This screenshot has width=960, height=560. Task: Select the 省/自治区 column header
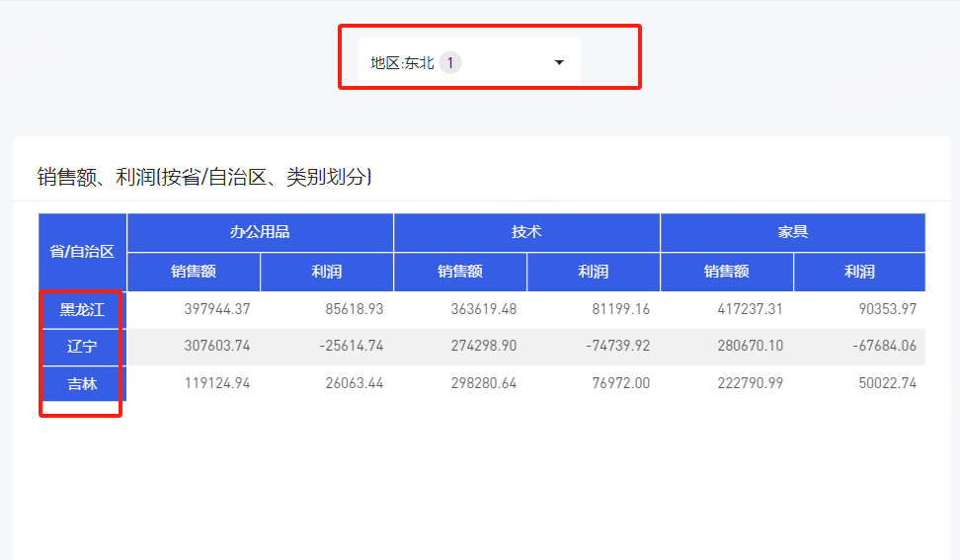tap(83, 252)
